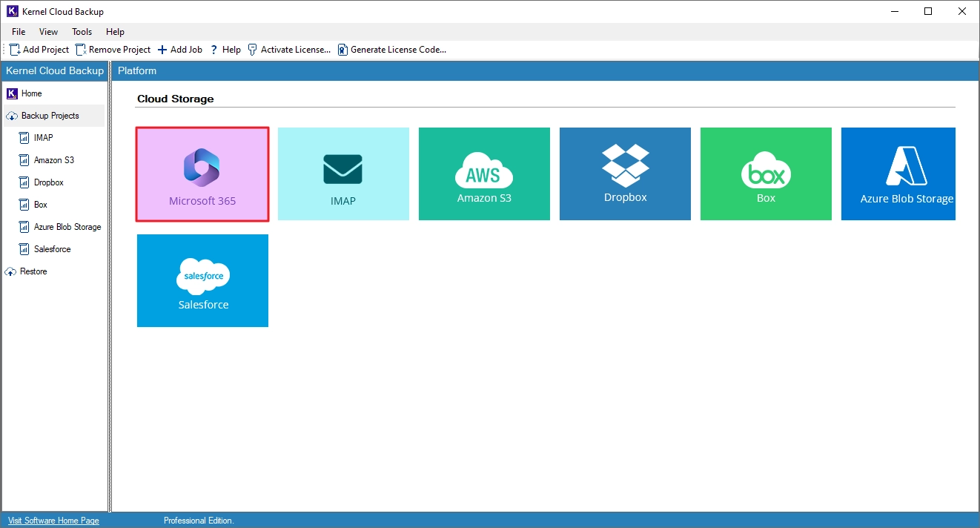Image resolution: width=980 pixels, height=528 pixels.
Task: Go to Home in the sidebar
Action: tap(24, 93)
